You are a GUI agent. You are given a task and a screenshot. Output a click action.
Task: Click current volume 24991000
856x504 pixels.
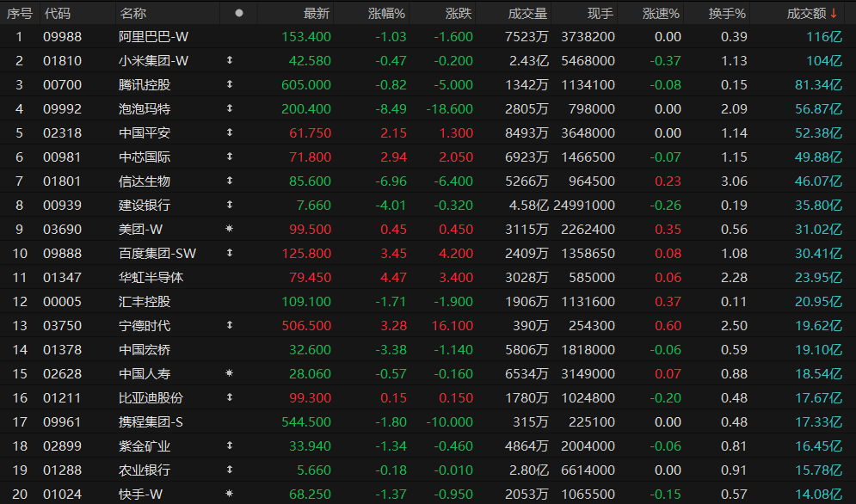pyautogui.click(x=584, y=205)
